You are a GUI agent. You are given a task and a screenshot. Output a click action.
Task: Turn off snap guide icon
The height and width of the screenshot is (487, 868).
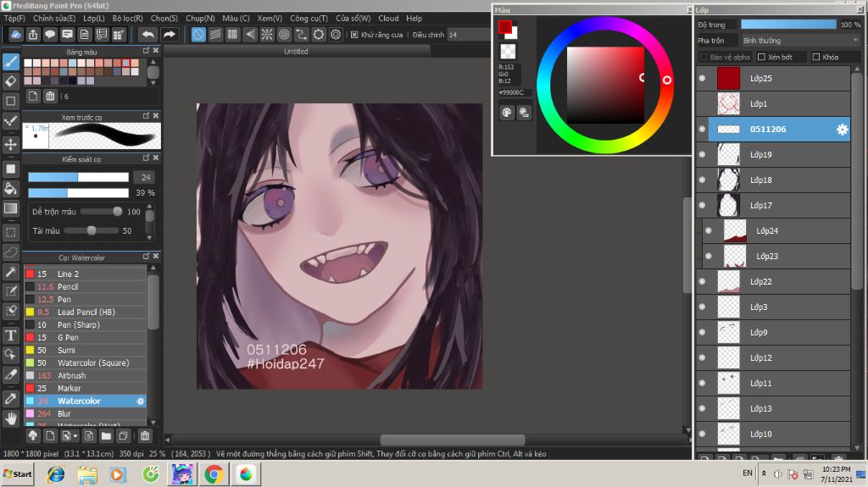tap(198, 35)
